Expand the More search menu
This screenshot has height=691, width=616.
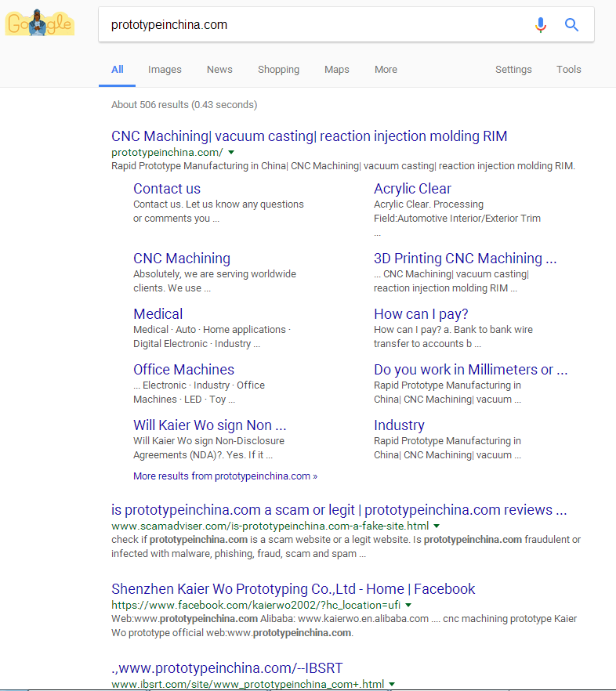(386, 70)
